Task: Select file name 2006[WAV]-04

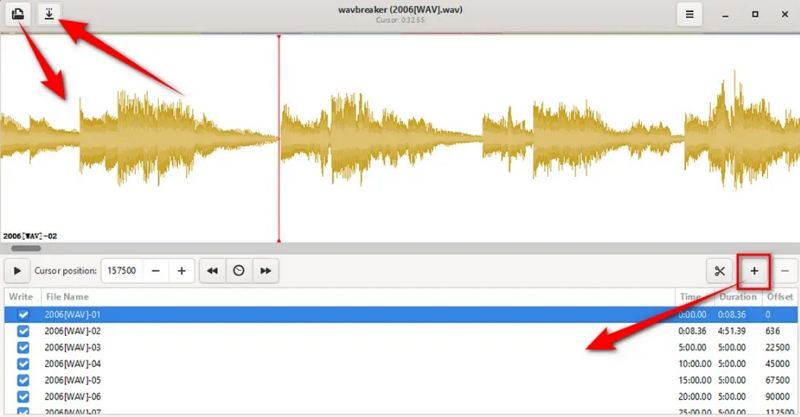Action: [72, 363]
